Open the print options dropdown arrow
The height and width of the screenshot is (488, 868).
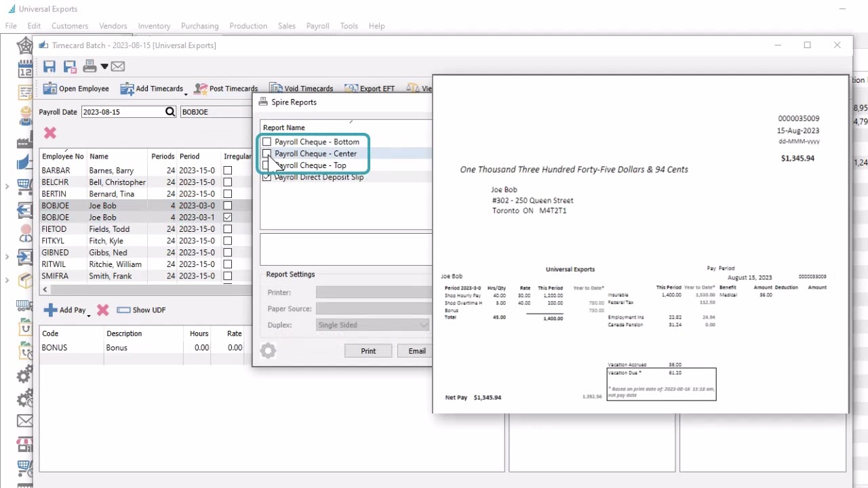[104, 66]
